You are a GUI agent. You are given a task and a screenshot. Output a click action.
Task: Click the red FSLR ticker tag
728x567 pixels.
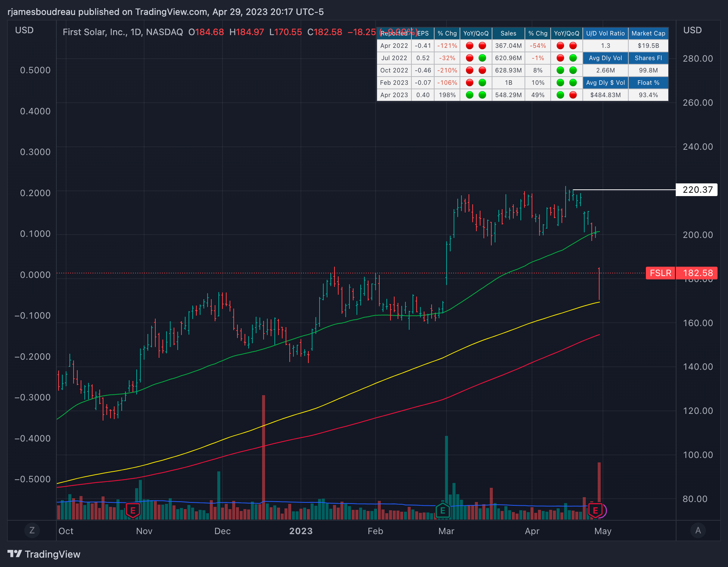(660, 273)
